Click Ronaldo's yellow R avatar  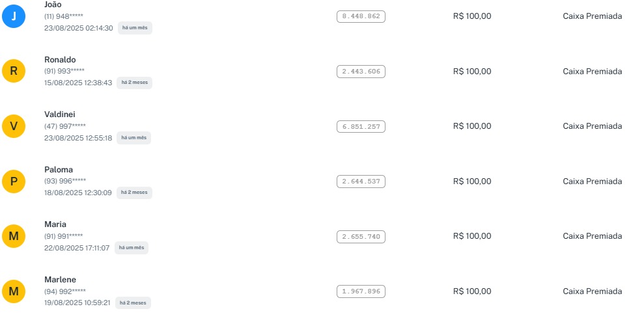point(14,72)
